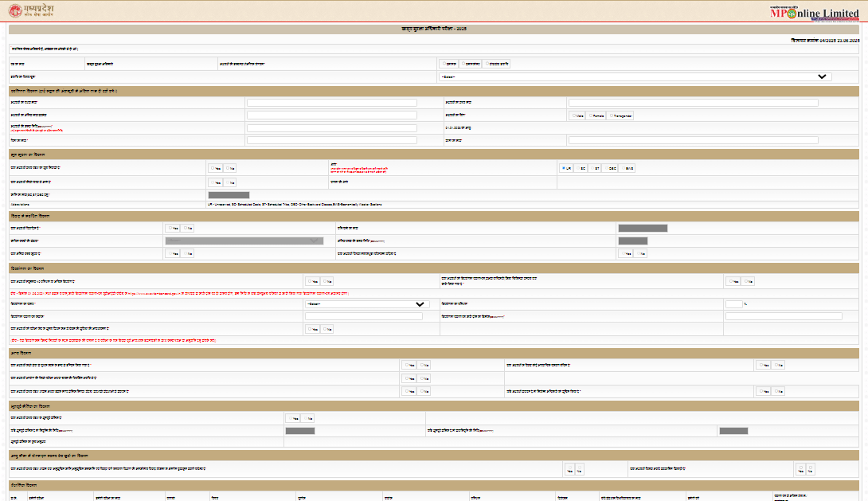This screenshot has width=868, height=501.
Task: Choose the UR category radio button
Action: click(564, 168)
